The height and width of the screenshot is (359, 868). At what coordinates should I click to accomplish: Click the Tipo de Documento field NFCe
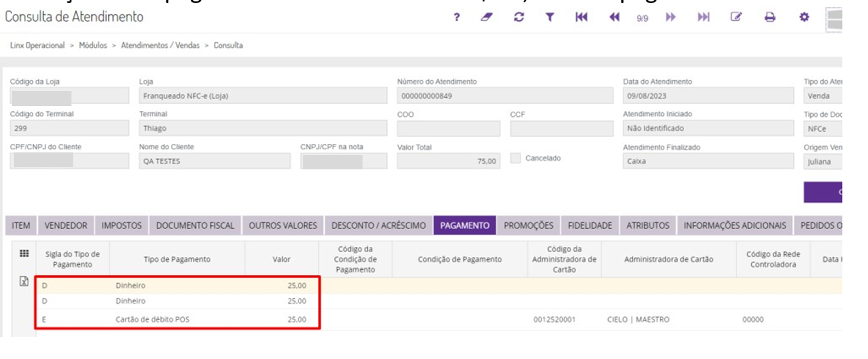click(822, 128)
